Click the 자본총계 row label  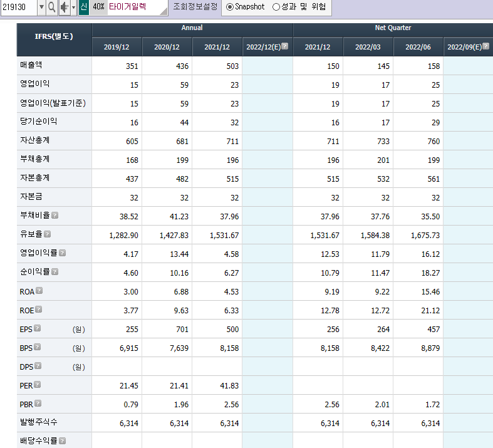point(34,178)
